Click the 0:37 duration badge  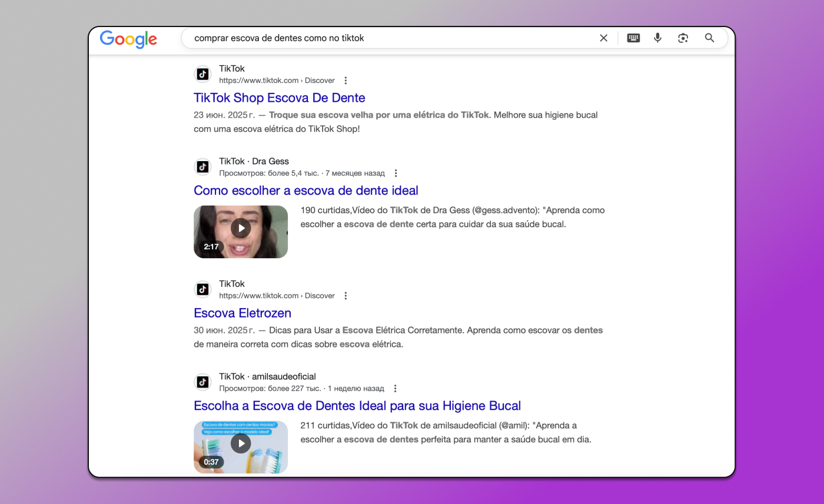pos(211,462)
